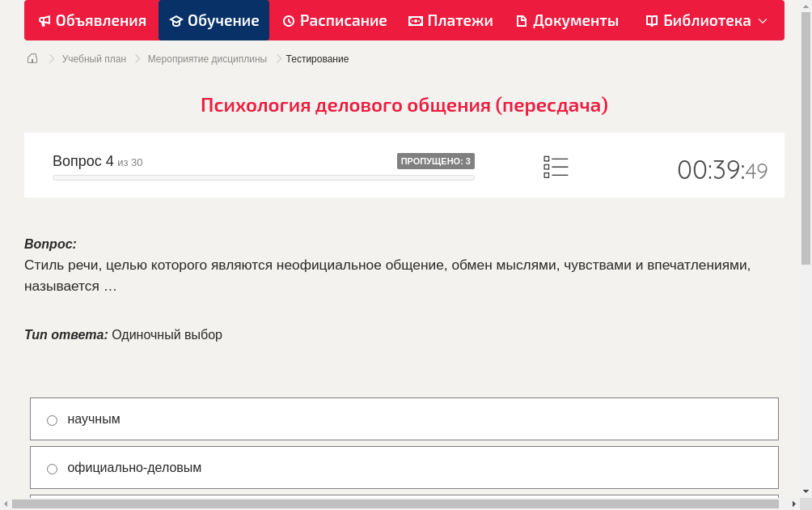Open the Расписание menu item

pyautogui.click(x=334, y=20)
